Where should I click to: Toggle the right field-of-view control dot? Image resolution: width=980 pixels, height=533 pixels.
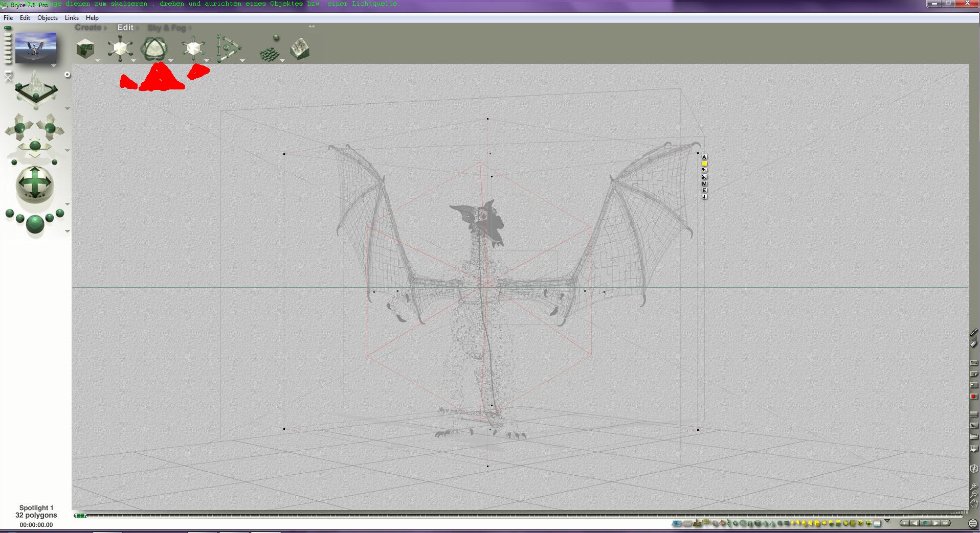pyautogui.click(x=55, y=163)
